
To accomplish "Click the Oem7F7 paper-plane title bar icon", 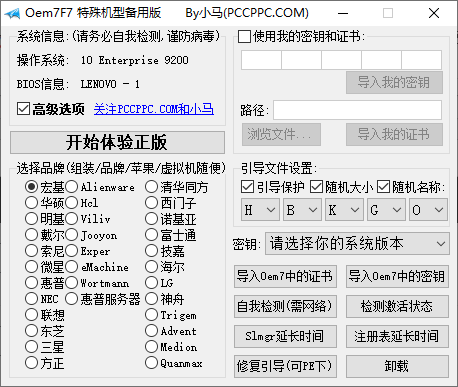I will pos(13,13).
